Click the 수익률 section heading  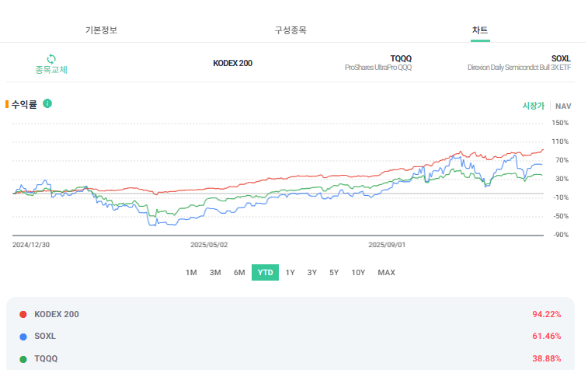[24, 104]
